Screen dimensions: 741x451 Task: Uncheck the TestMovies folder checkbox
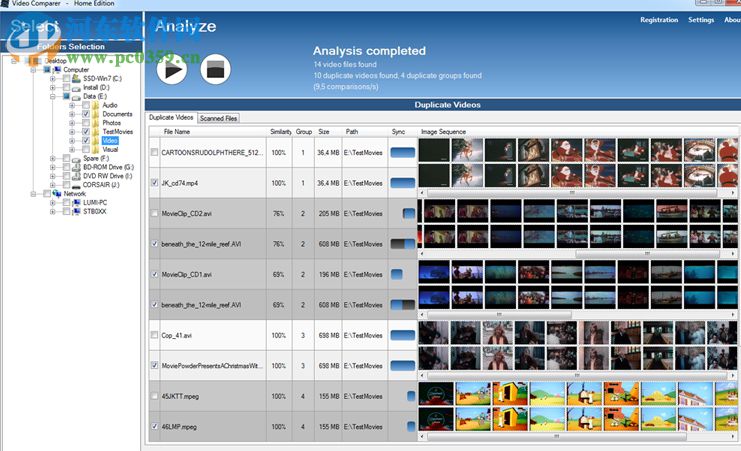coord(86,131)
